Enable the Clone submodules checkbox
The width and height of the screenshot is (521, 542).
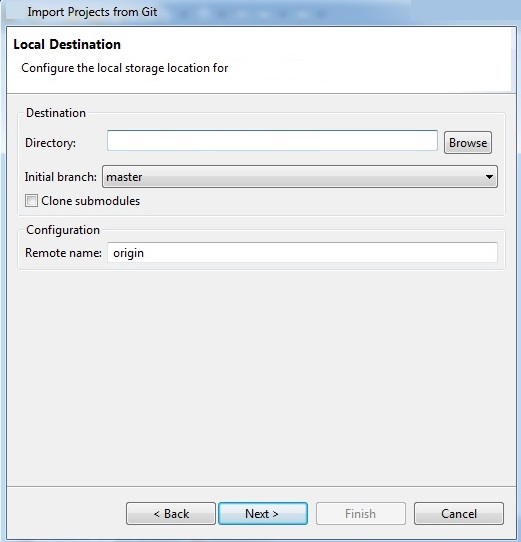click(31, 200)
